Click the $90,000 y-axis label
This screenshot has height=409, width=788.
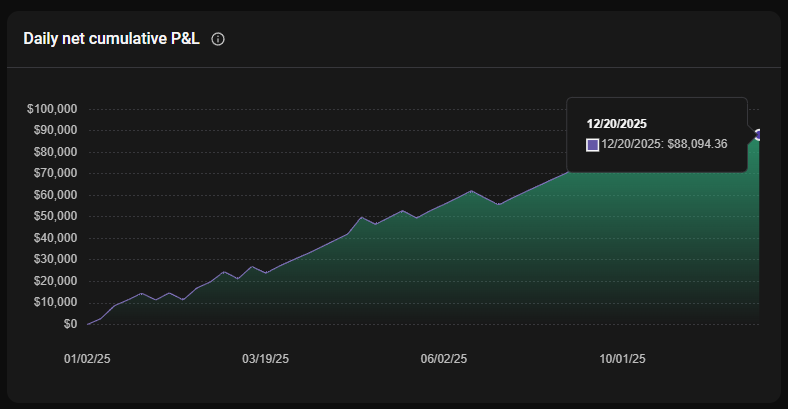pos(55,130)
